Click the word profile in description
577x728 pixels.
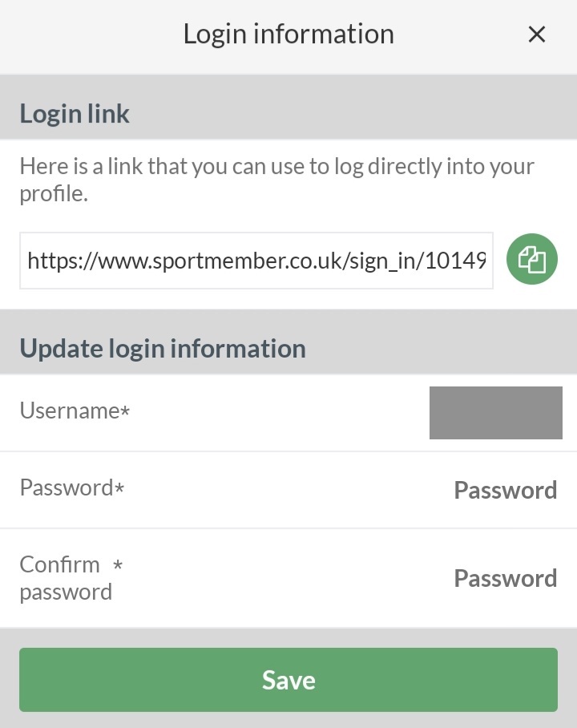pos(54,194)
